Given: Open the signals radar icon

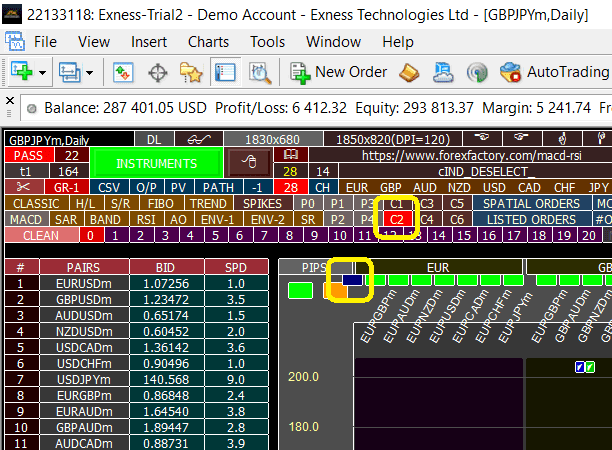Looking at the screenshot, I should click(477, 73).
